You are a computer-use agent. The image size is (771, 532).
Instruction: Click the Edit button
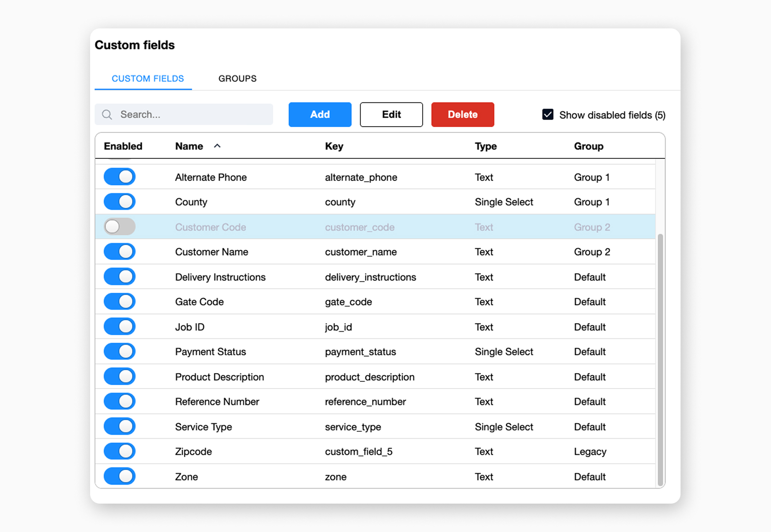click(391, 115)
